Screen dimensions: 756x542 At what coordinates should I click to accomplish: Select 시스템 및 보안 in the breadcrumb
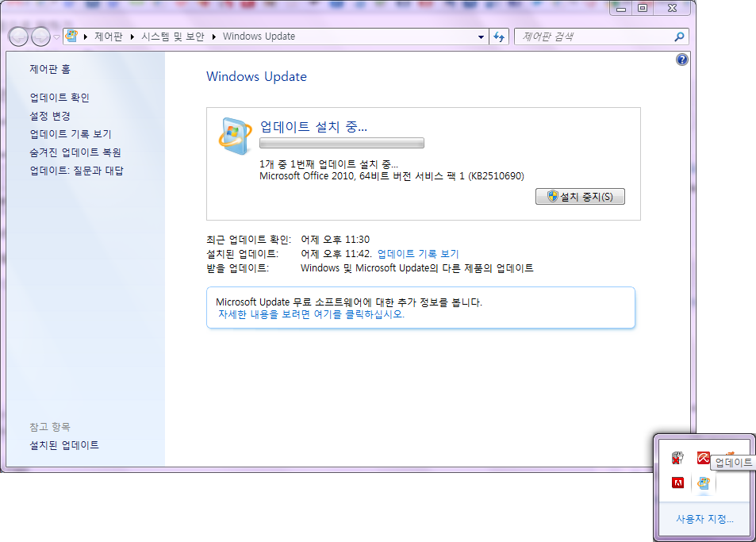tap(173, 37)
